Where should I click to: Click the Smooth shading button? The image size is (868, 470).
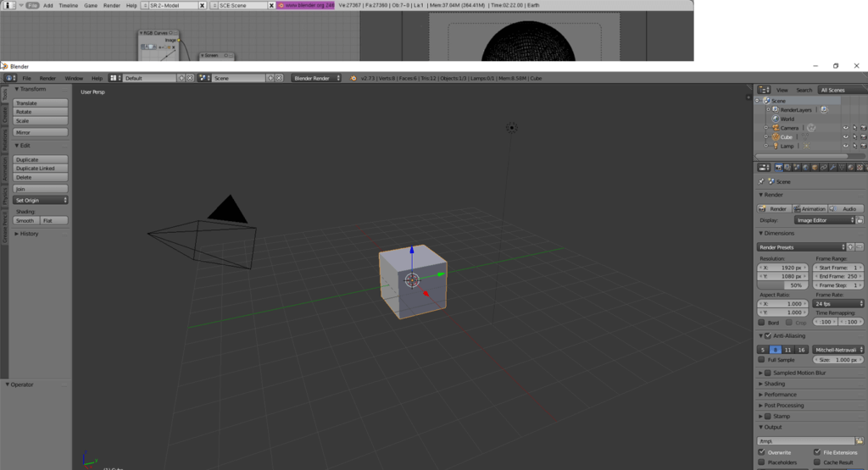tap(26, 221)
